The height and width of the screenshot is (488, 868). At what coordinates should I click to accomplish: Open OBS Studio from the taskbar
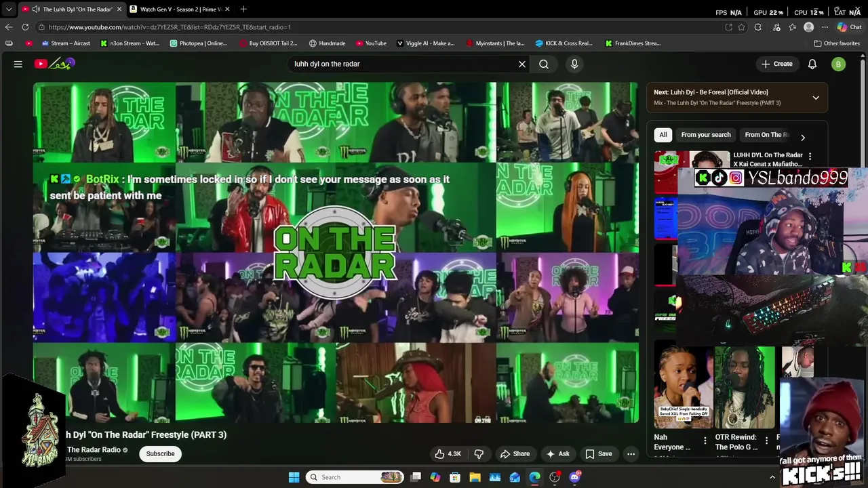click(555, 477)
